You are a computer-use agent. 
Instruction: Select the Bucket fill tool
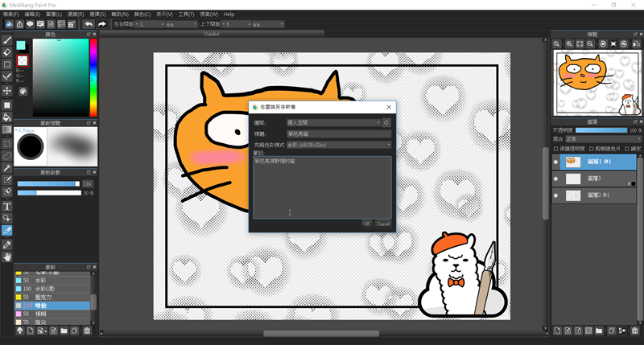[7, 117]
